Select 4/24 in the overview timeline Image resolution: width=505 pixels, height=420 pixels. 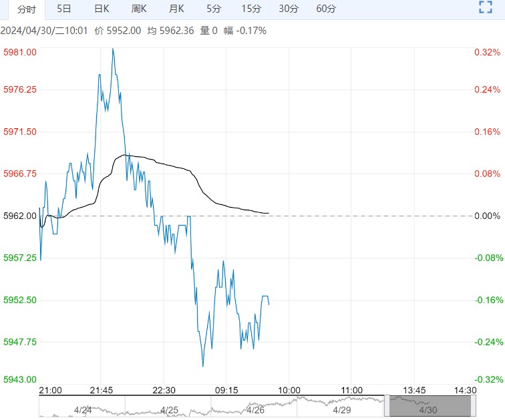point(83,410)
